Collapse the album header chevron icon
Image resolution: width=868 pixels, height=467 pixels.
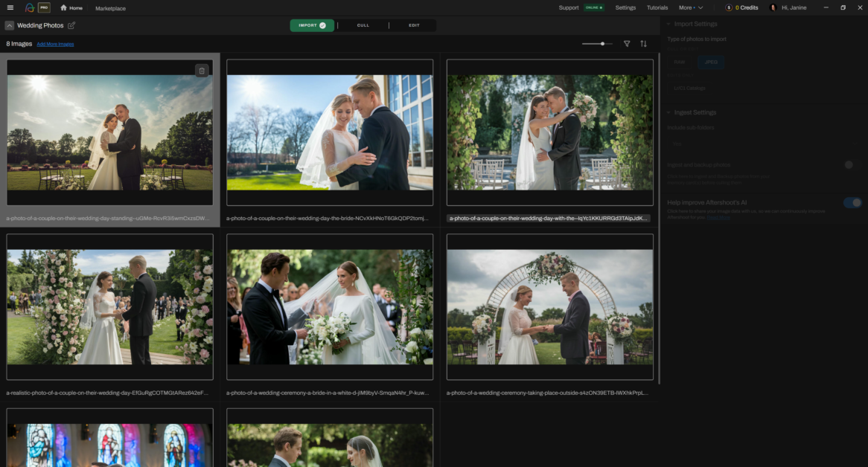pos(10,25)
